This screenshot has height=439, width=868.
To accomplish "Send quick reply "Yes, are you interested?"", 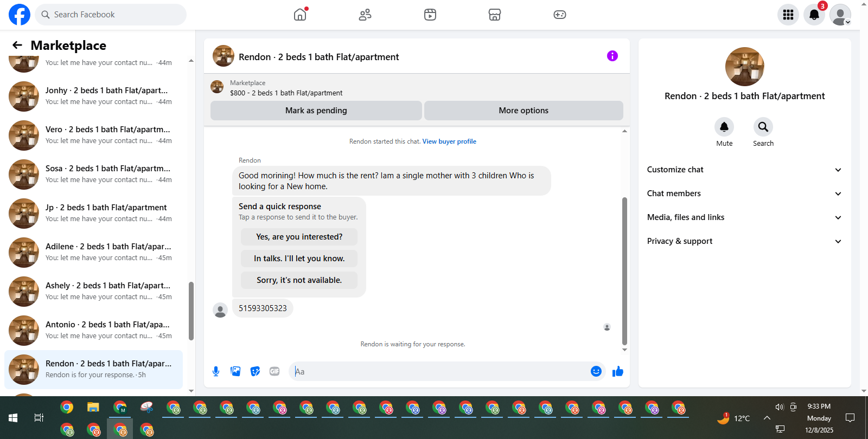I will (299, 237).
